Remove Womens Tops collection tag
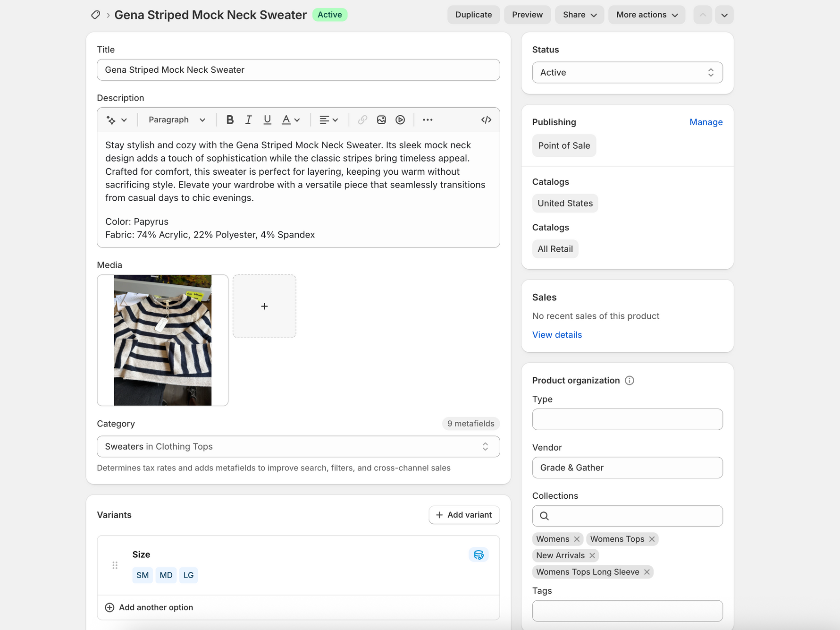 [652, 539]
